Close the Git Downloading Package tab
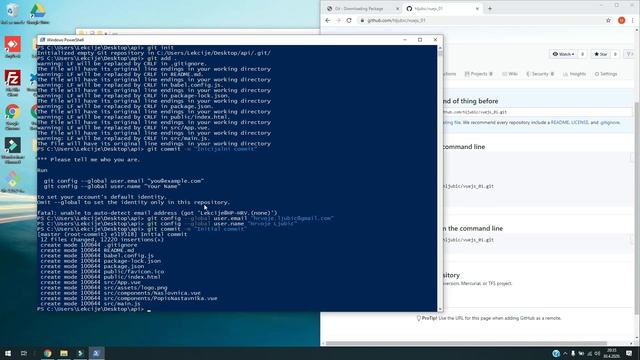640x360 pixels. point(397,9)
